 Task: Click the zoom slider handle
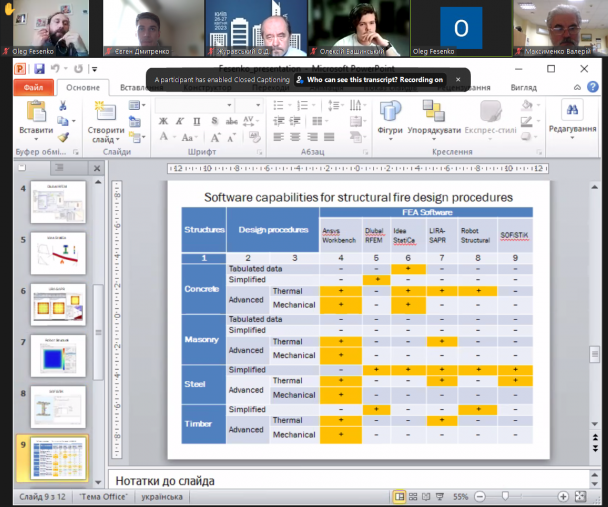(x=505, y=496)
